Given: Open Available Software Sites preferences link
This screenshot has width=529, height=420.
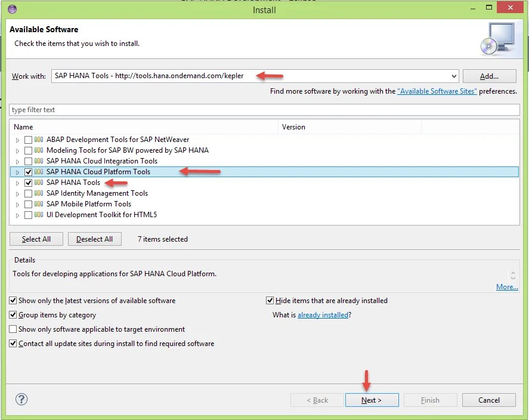Looking at the screenshot, I should point(437,91).
